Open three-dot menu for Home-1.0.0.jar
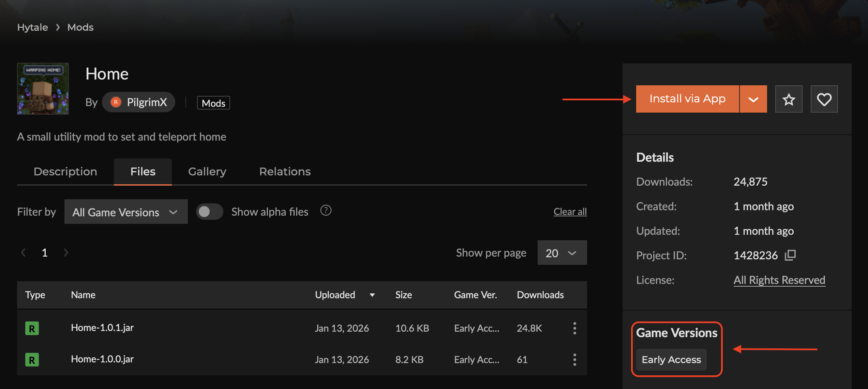Viewport: 868px width, 389px height. [x=574, y=360]
